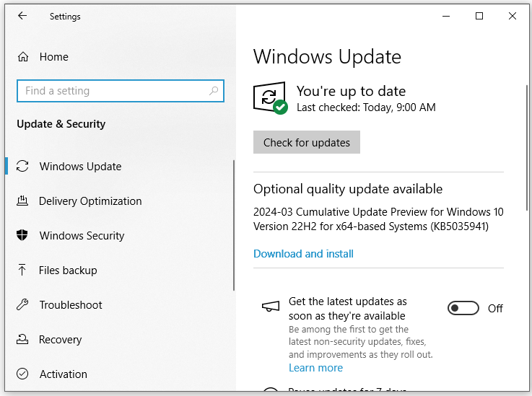Viewport: 532px width, 396px height.
Task: Click the update status icon with green check
Action: (x=270, y=98)
